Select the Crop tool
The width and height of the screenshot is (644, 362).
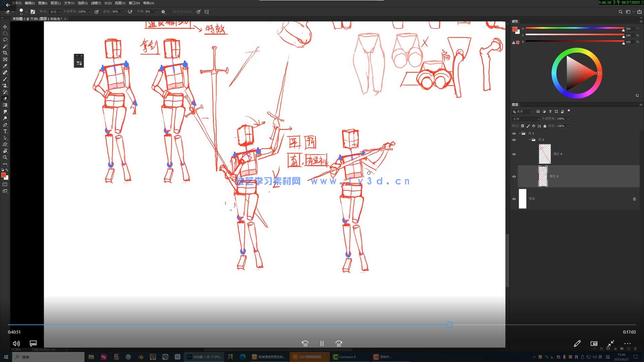click(5, 53)
